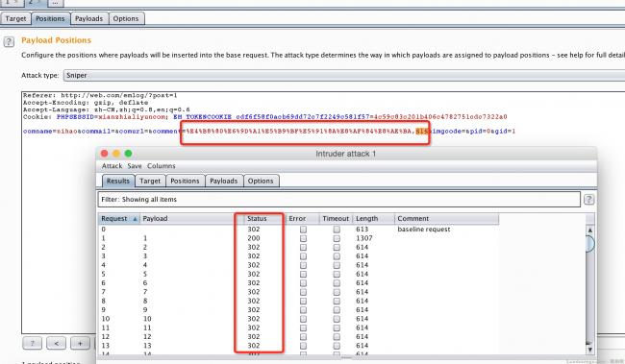The height and width of the screenshot is (364, 625).
Task: Click the results scrollbar down arrow
Action: 590,350
